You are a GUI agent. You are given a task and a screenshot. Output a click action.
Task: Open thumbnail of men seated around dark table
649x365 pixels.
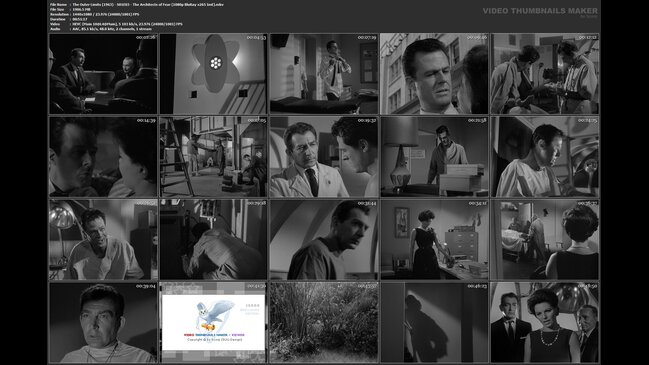(x=103, y=74)
